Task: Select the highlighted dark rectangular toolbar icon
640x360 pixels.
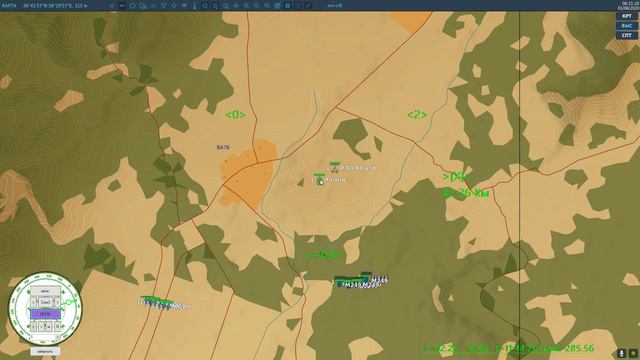Action: pyautogui.click(x=122, y=6)
